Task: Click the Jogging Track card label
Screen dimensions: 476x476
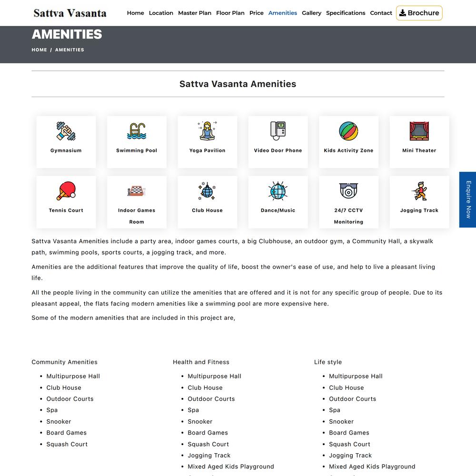Action: point(419,210)
